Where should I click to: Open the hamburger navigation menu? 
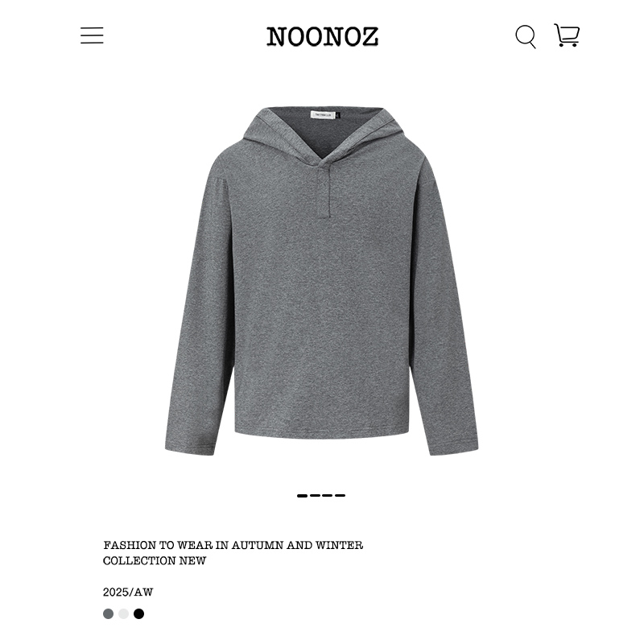(x=92, y=35)
